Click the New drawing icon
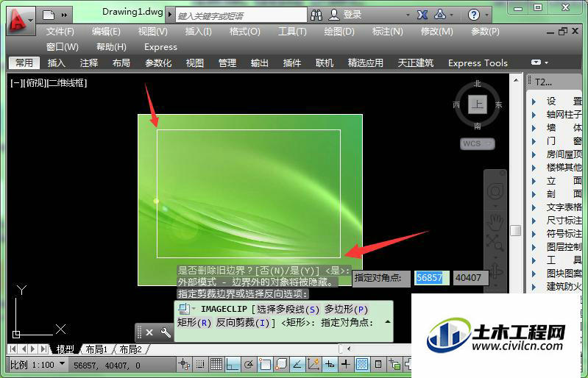The width and height of the screenshot is (588, 378). tap(49, 15)
